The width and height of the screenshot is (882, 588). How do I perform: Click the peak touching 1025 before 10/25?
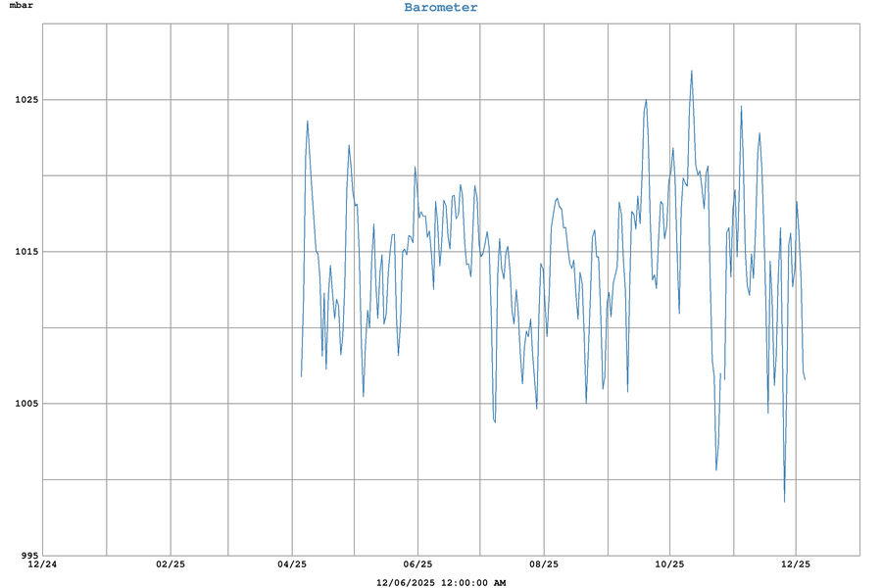(646, 100)
